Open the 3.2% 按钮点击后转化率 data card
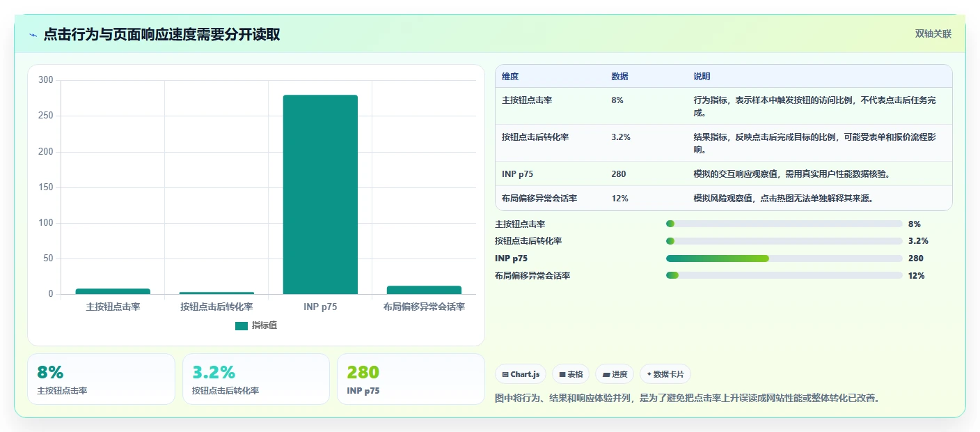 click(x=256, y=379)
